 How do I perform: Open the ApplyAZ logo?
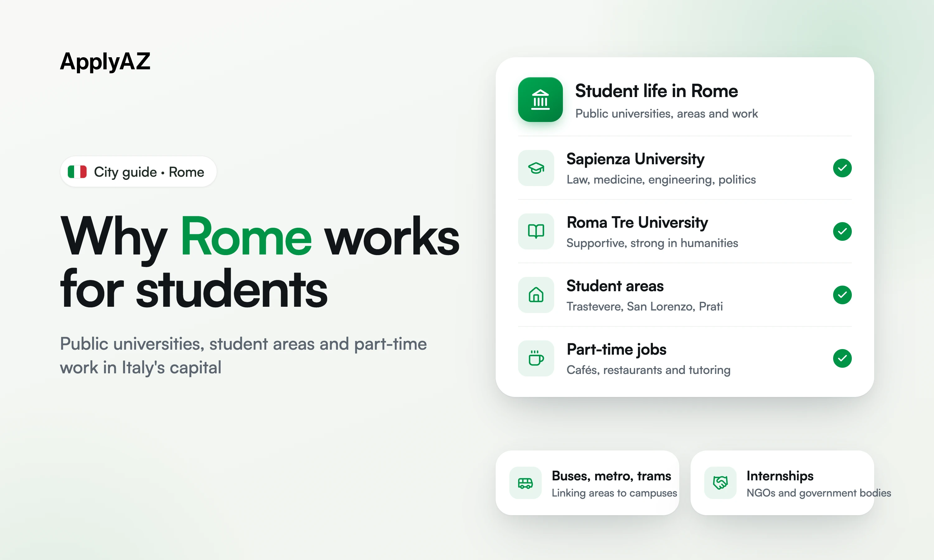pyautogui.click(x=105, y=62)
